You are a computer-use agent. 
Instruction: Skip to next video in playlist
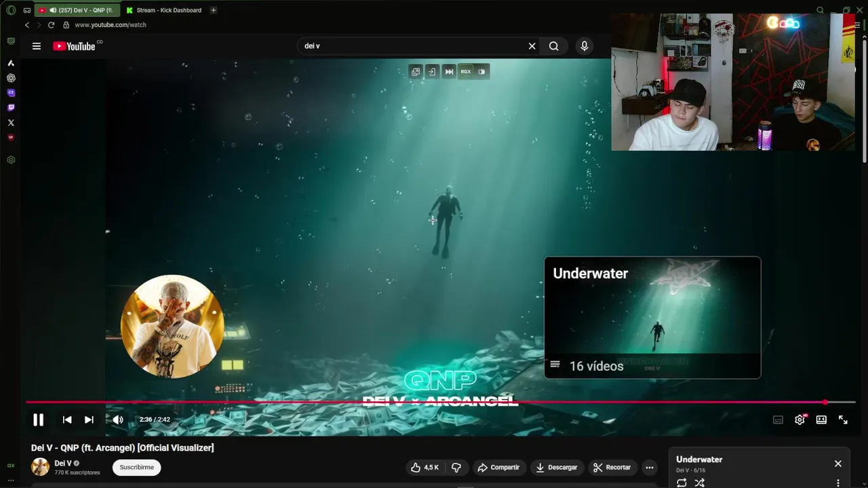[89, 420]
